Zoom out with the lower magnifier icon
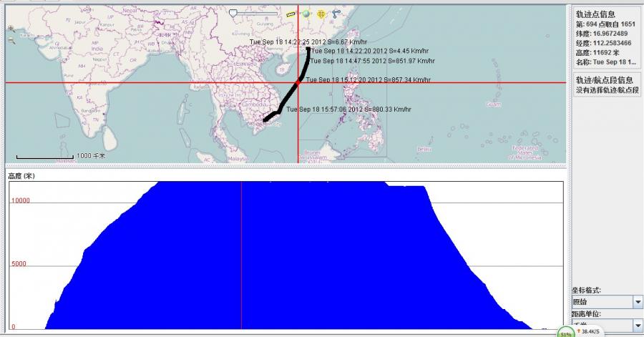Image resolution: width=644 pixels, height=337 pixels. 11,40
